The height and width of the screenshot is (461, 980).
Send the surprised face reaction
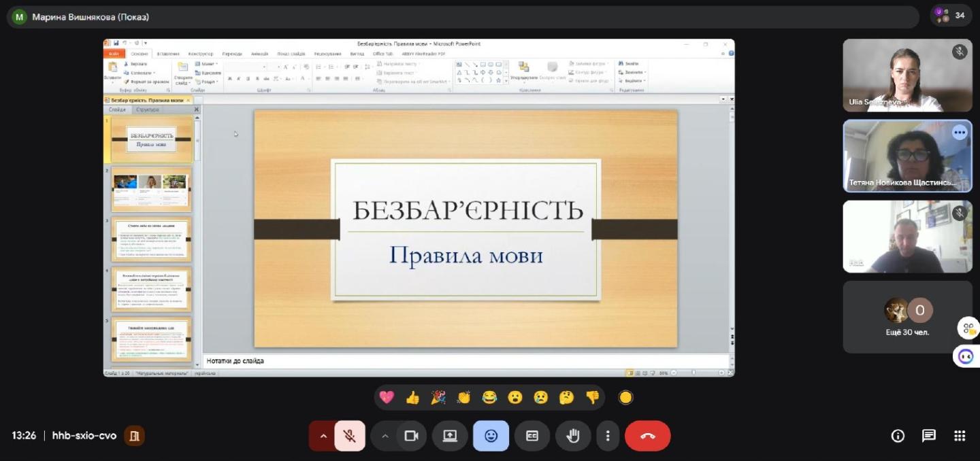515,398
